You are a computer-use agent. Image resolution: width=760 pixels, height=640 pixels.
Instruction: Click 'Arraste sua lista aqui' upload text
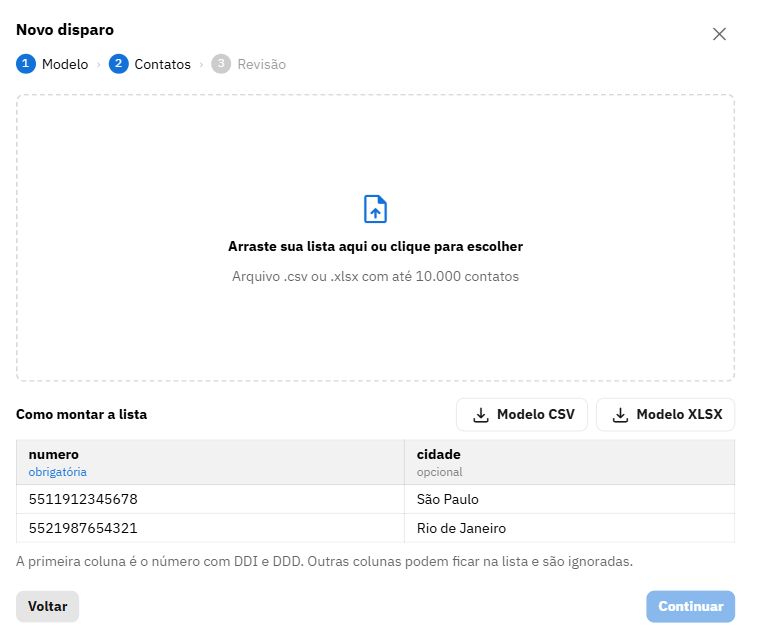[x=376, y=246]
